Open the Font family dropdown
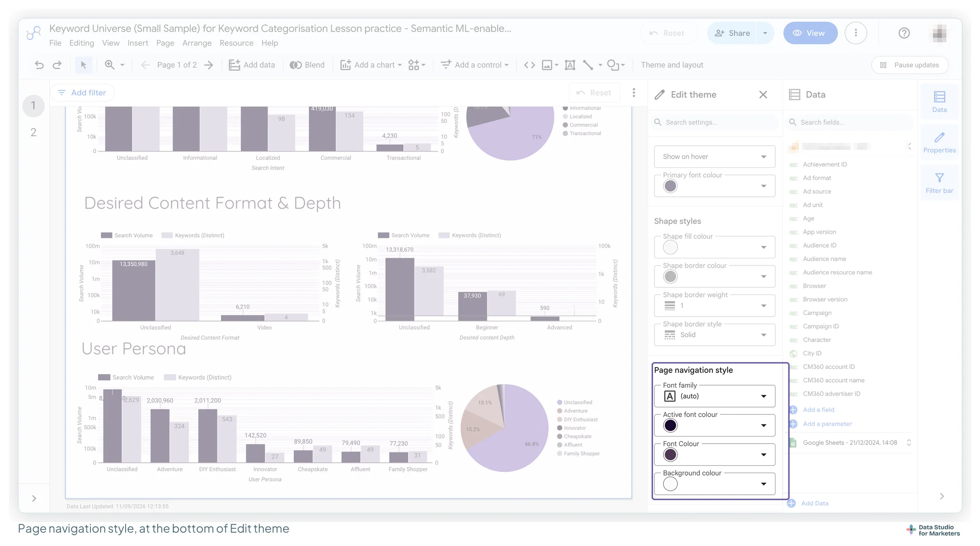Image resolution: width=980 pixels, height=546 pixels. point(715,396)
